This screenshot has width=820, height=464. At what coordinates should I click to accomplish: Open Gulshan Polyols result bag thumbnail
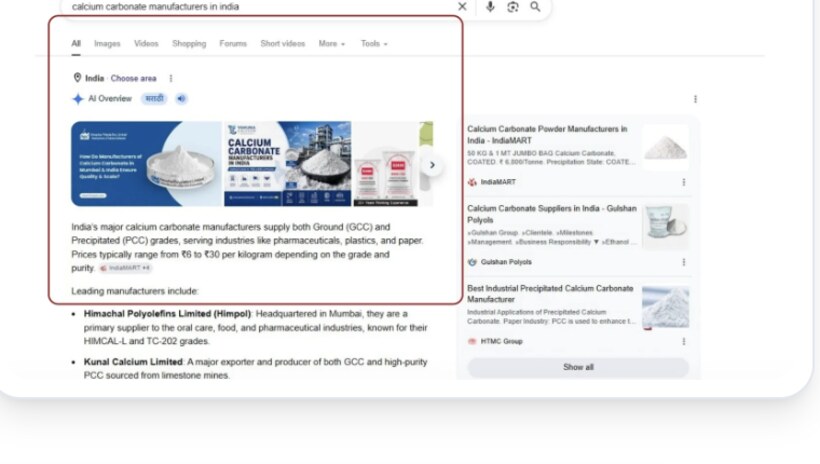coord(665,227)
